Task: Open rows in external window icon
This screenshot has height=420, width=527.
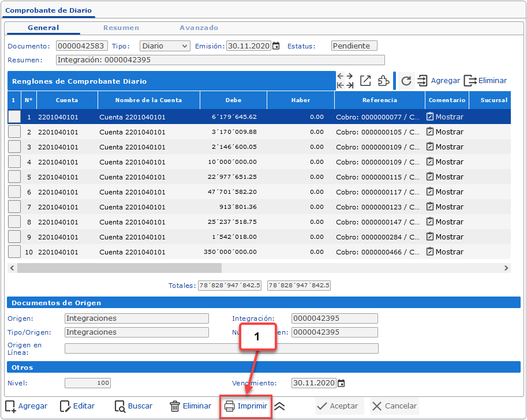Action: point(365,81)
